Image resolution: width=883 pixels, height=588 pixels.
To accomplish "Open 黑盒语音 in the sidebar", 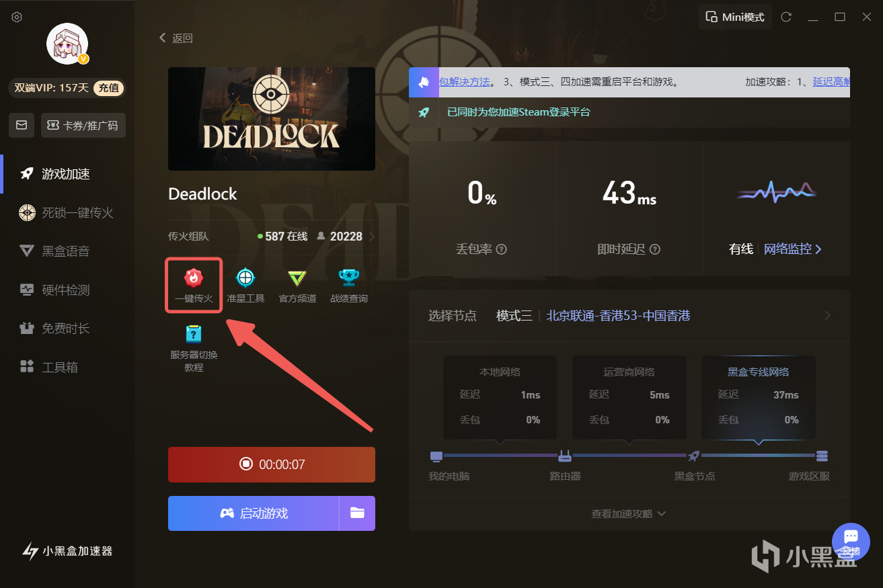I will point(67,251).
